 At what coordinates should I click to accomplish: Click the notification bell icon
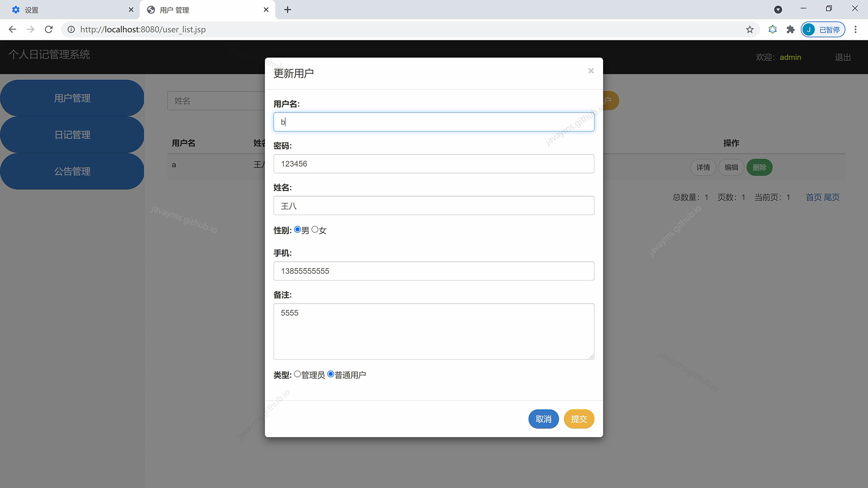(x=772, y=29)
